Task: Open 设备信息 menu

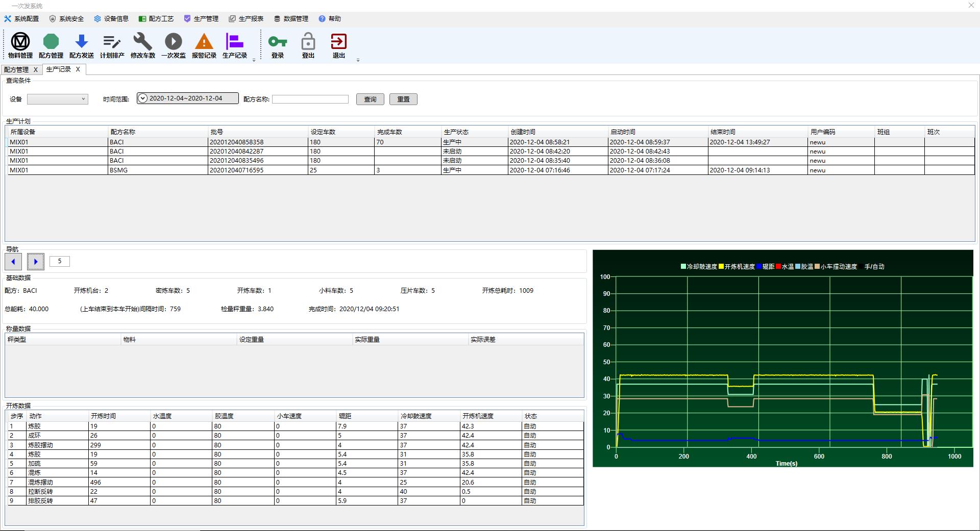Action: coord(111,19)
